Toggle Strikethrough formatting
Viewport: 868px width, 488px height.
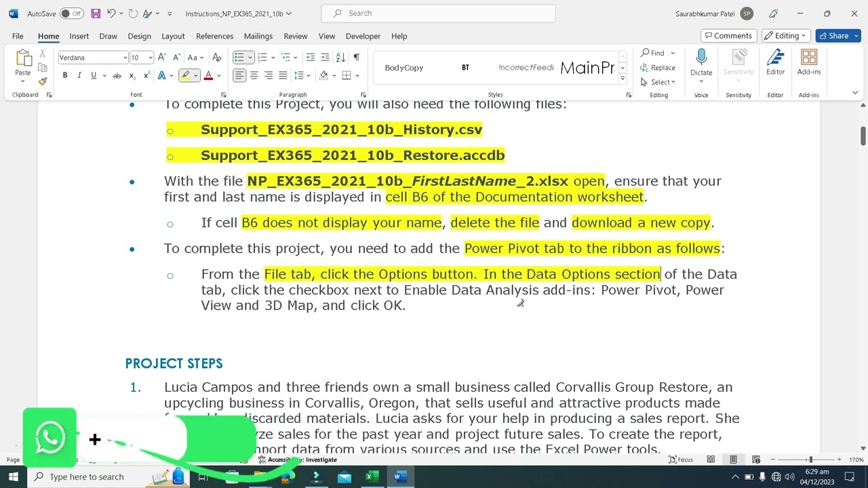(x=117, y=75)
